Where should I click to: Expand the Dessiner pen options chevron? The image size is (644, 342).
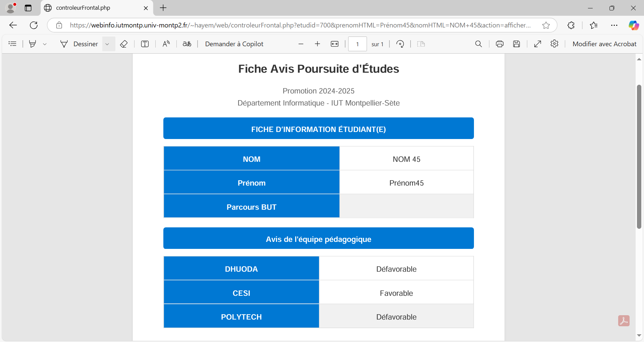[107, 44]
